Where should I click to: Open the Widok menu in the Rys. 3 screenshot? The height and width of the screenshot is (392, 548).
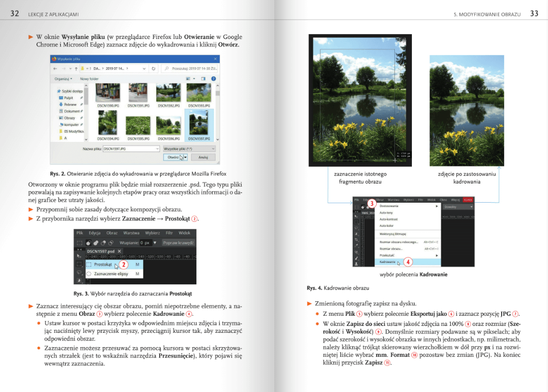tap(185, 233)
